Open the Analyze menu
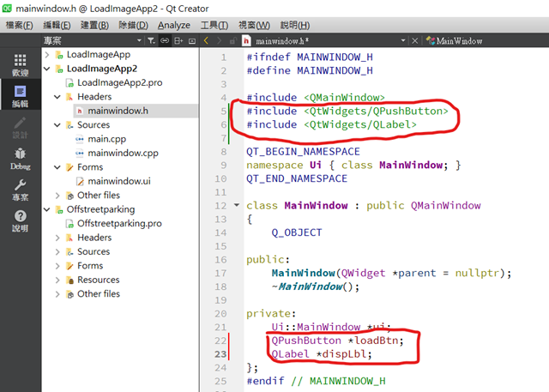 (x=174, y=25)
